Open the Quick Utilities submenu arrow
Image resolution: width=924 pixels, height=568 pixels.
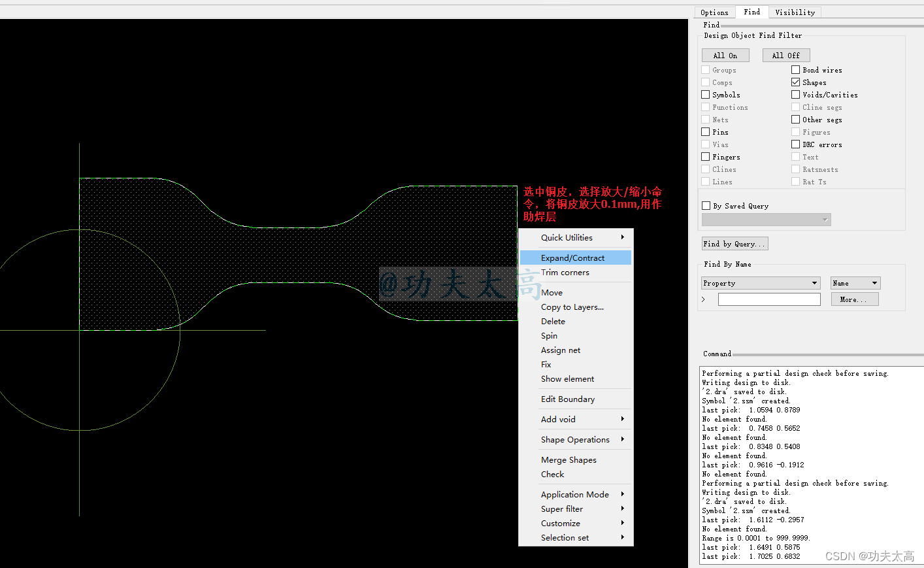pyautogui.click(x=622, y=237)
